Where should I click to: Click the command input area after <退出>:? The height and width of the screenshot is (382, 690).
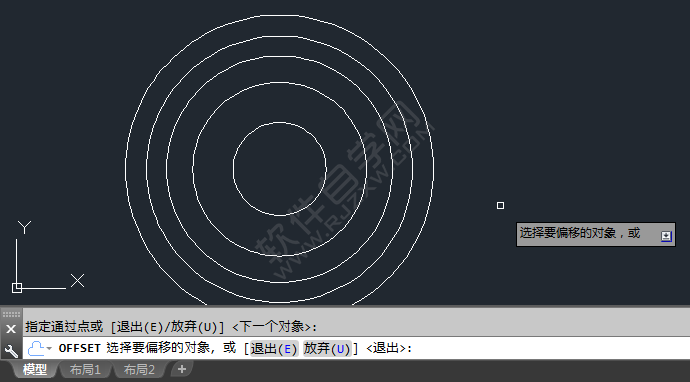coord(550,349)
